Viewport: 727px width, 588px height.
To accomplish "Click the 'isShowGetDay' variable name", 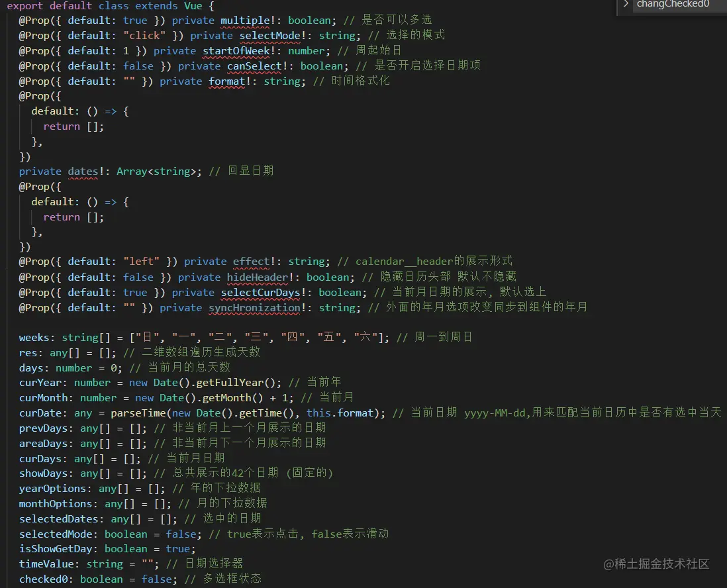I will click(56, 549).
